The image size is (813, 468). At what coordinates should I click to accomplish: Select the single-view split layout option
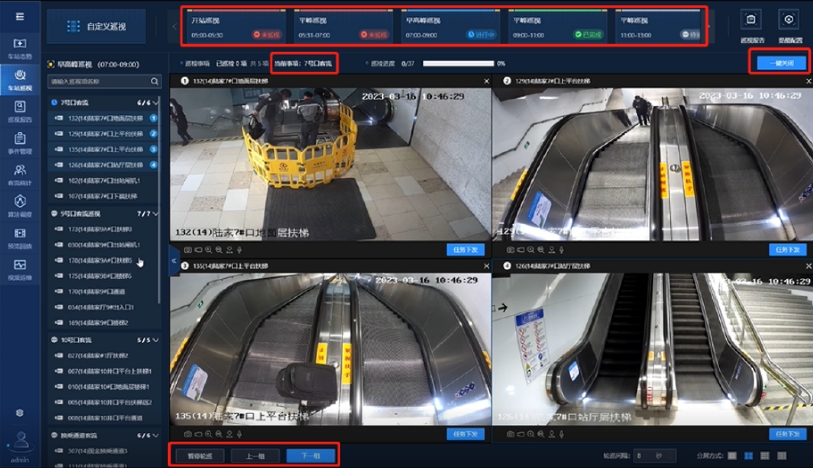click(x=732, y=456)
